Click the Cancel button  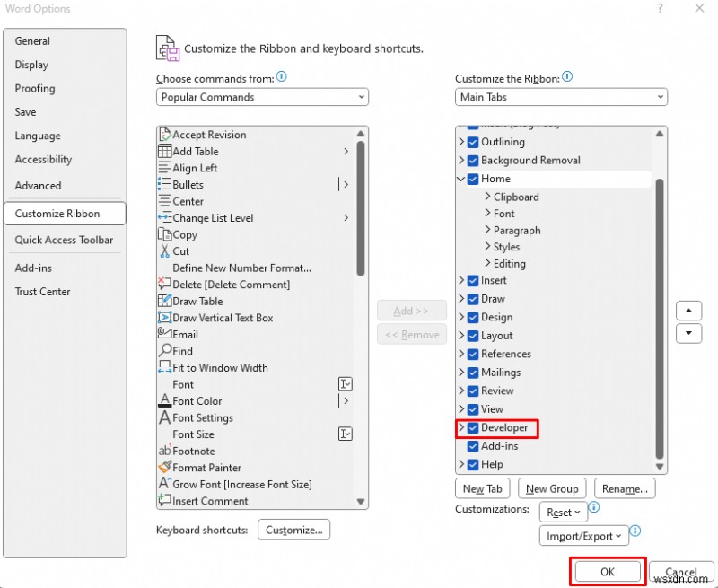[681, 572]
